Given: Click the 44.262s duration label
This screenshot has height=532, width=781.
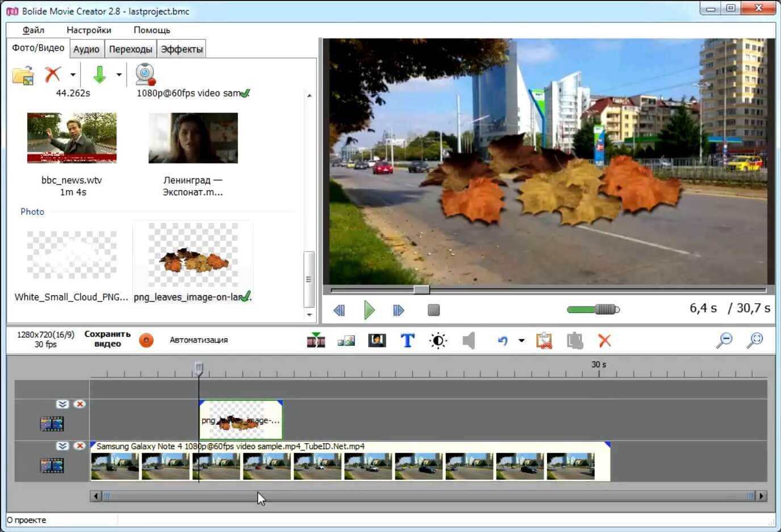Looking at the screenshot, I should pyautogui.click(x=73, y=93).
